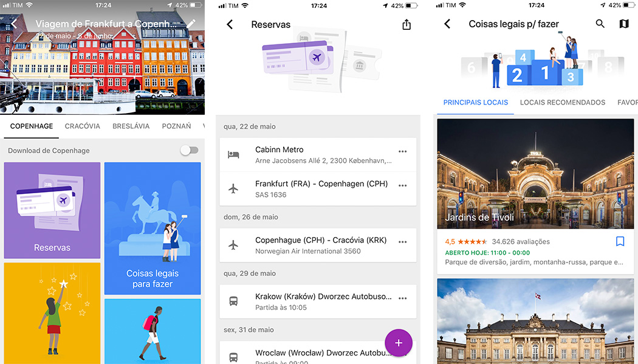
Task: Open options for Krakow Dworzec bus entry
Action: (402, 298)
